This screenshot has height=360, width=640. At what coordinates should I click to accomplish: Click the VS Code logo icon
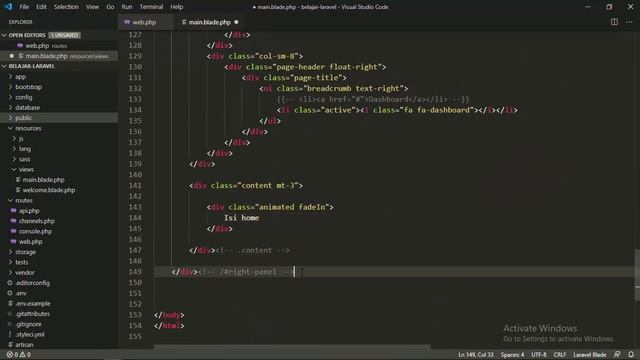pos(8,7)
